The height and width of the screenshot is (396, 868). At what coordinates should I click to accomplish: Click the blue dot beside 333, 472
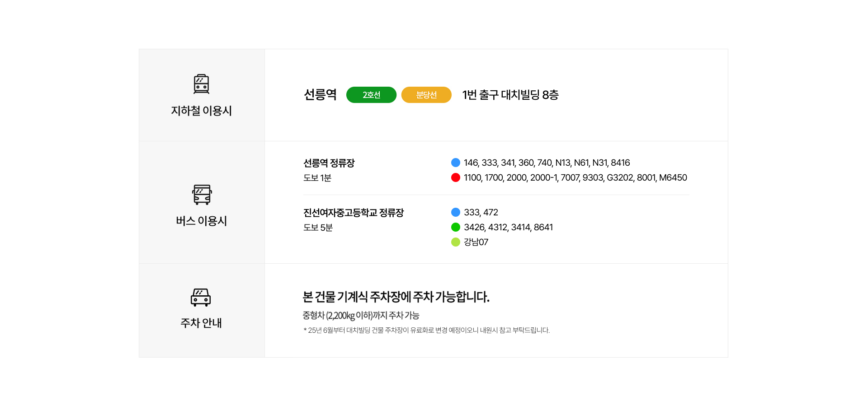pos(456,212)
